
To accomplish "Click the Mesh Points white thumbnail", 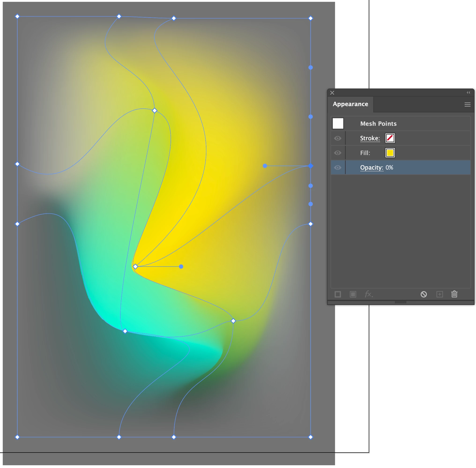I will coord(338,123).
